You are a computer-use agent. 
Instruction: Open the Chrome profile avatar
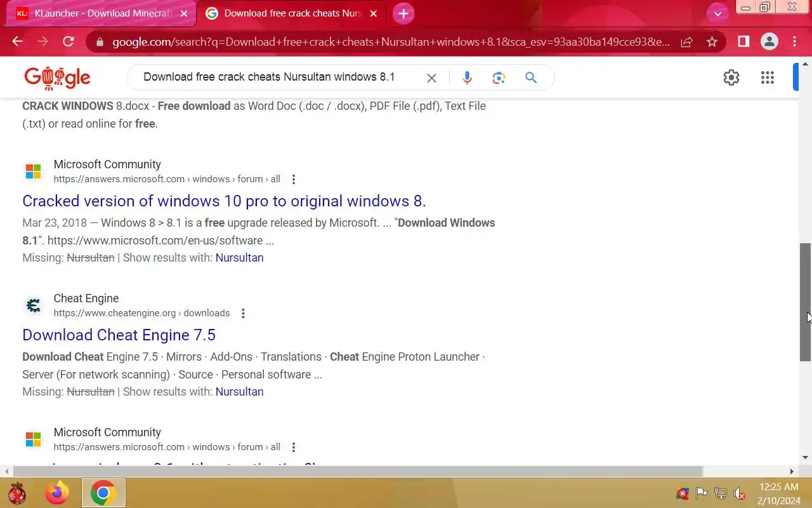769,42
